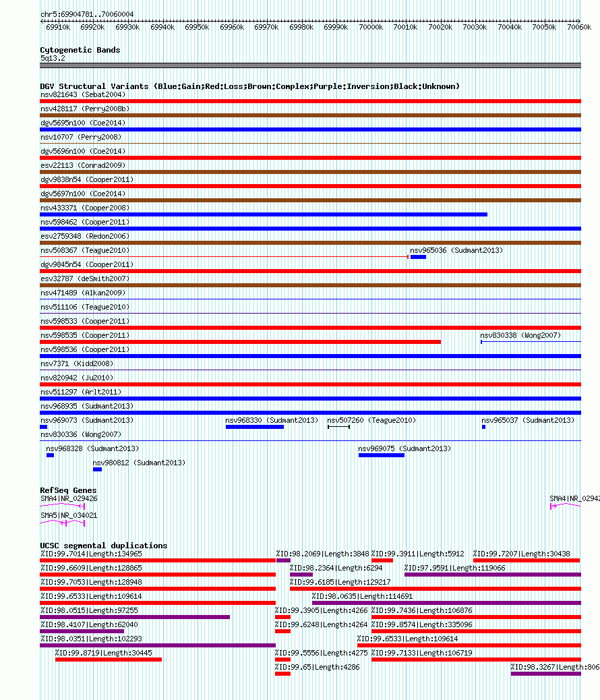600x700 pixels.
Task: Click the nsv598462 (Cooper2011) label
Action: point(85,223)
